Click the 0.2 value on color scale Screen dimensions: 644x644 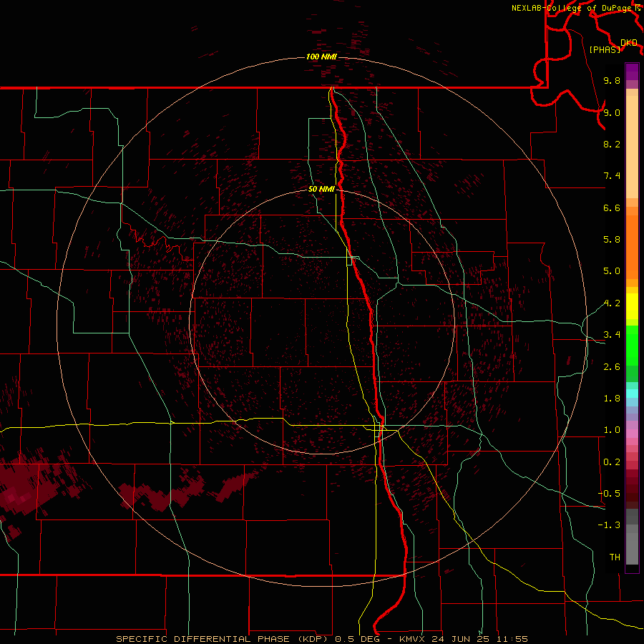point(612,462)
